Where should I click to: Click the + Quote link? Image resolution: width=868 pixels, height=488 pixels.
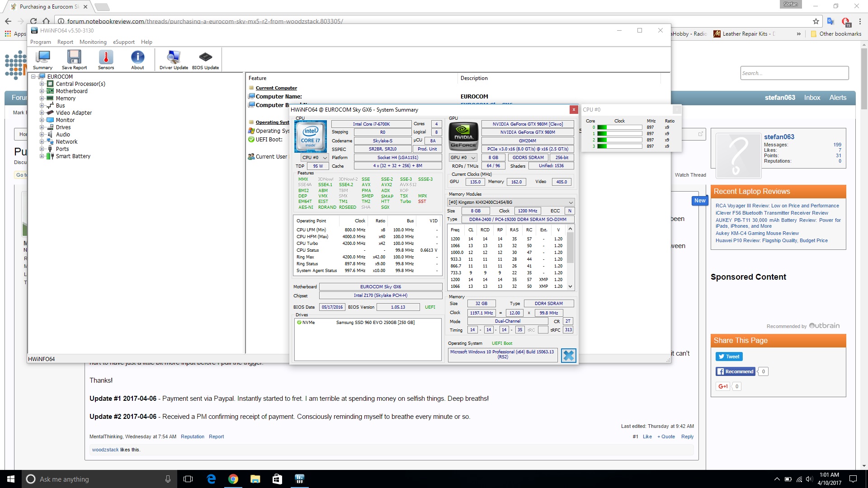[666, 436]
